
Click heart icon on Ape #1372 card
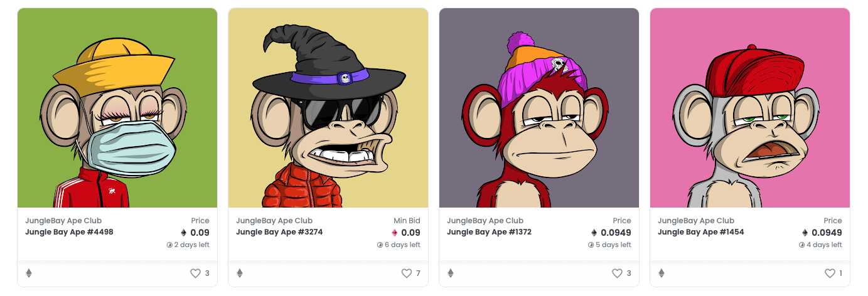click(616, 273)
